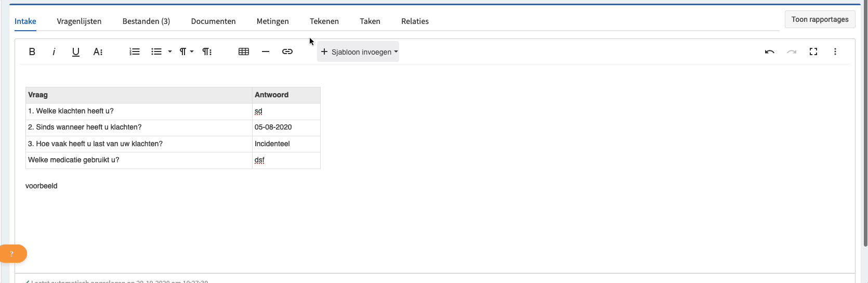Insert an ordered numbered list
Image resolution: width=868 pixels, height=283 pixels.
(135, 52)
